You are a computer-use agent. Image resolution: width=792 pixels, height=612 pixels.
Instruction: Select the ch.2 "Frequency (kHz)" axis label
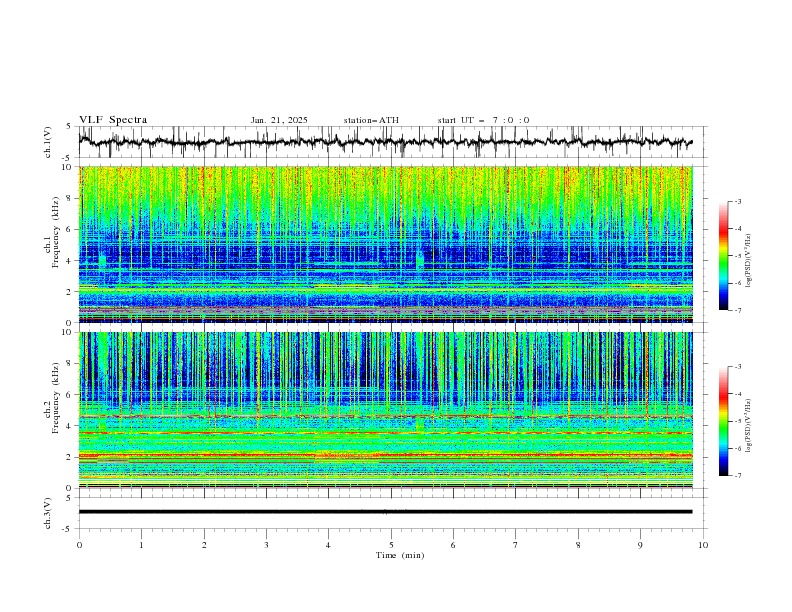pos(57,397)
